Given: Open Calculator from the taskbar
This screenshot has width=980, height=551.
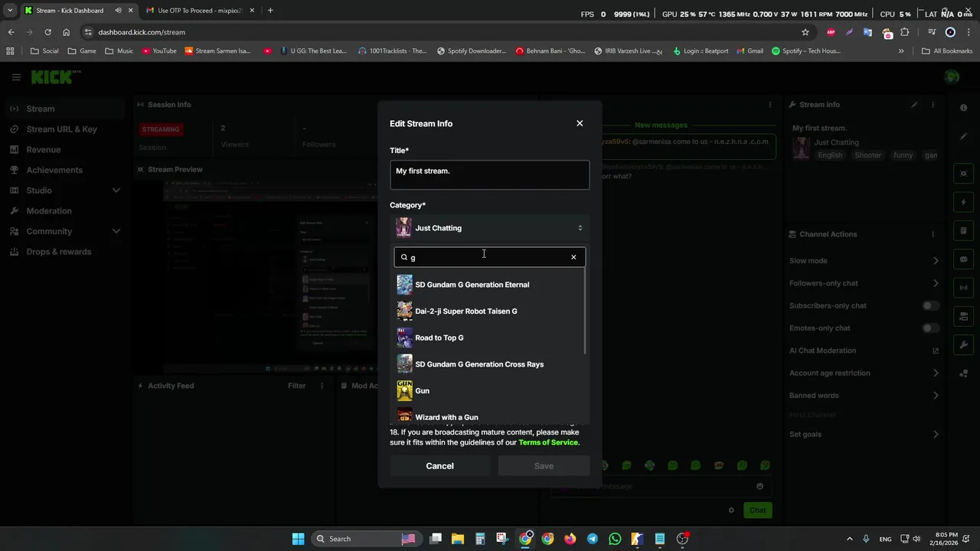Looking at the screenshot, I should [x=479, y=539].
